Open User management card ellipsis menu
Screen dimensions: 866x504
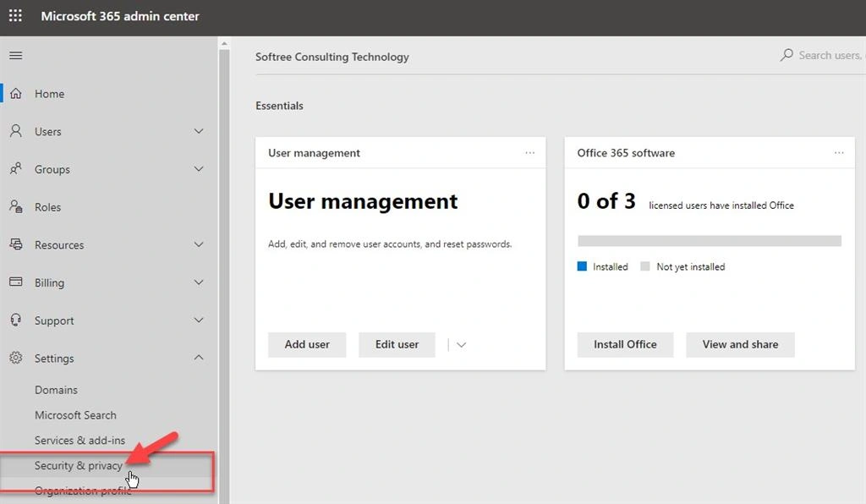pyautogui.click(x=529, y=152)
